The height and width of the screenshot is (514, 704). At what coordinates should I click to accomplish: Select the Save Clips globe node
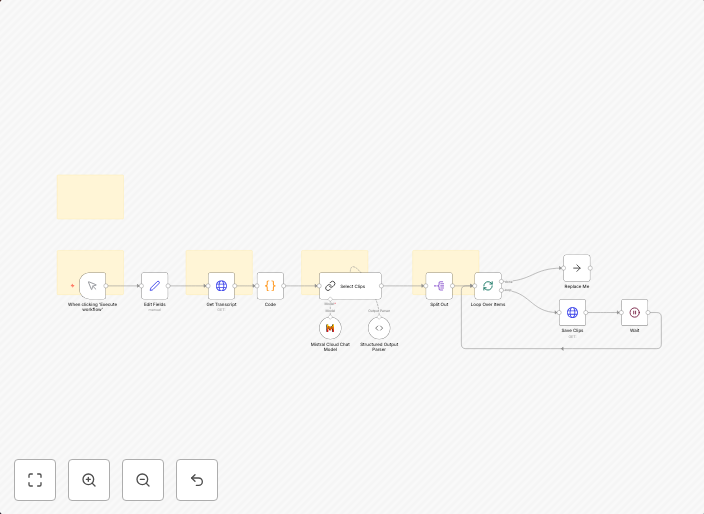pos(572,313)
